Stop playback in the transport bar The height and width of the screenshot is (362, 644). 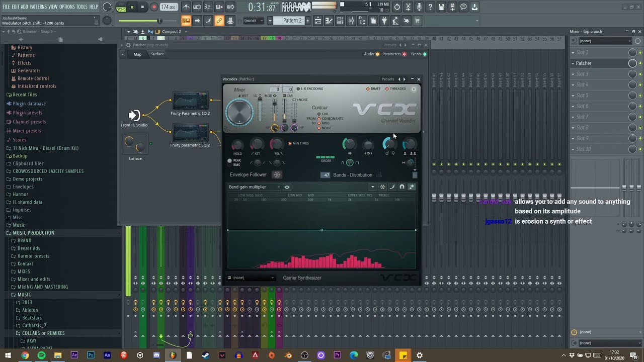click(x=142, y=7)
